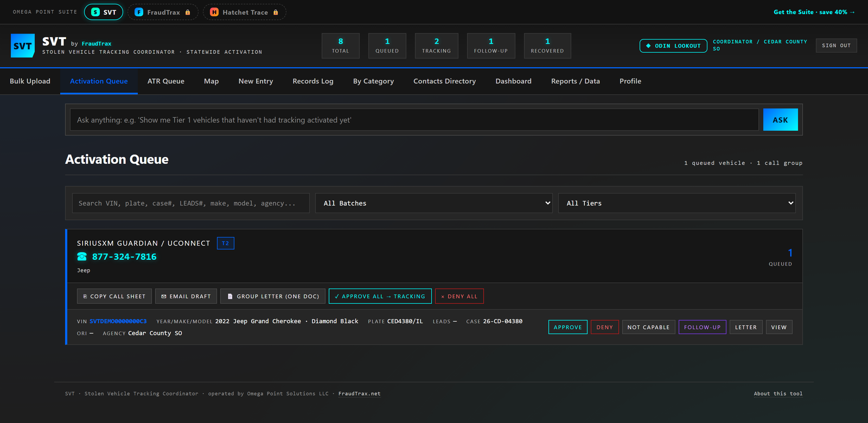Click the '1 queued vehicle · 1 call group' text
This screenshot has width=868, height=423.
(x=743, y=163)
